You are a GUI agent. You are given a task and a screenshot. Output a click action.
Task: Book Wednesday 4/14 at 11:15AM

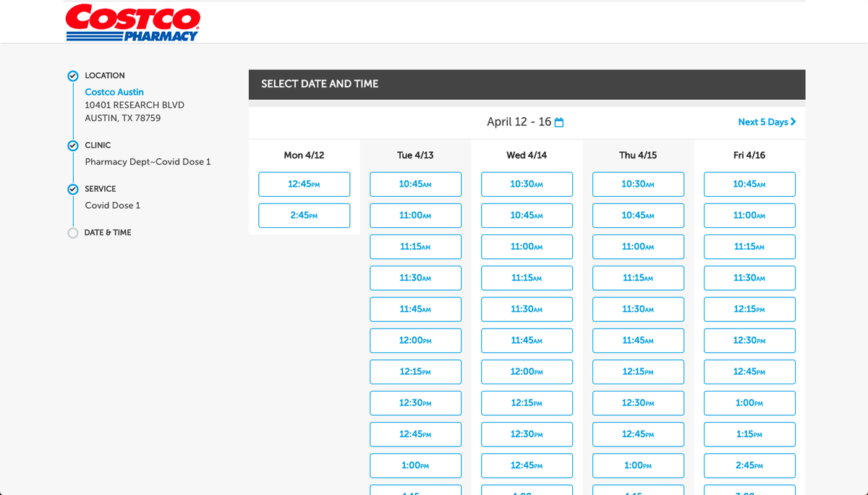527,278
